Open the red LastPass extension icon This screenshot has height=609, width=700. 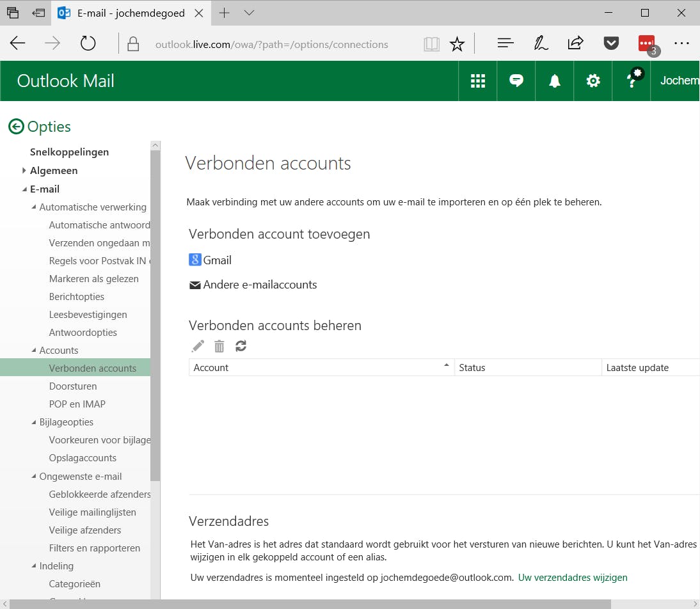click(646, 43)
